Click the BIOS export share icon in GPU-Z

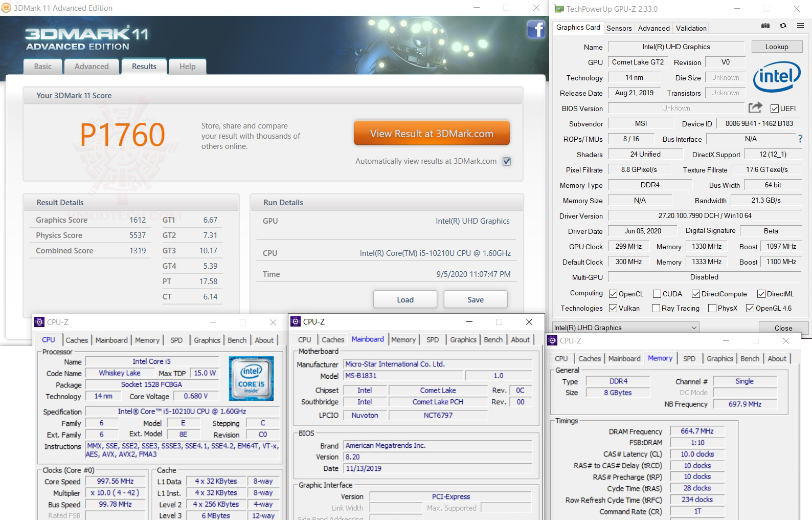(755, 107)
